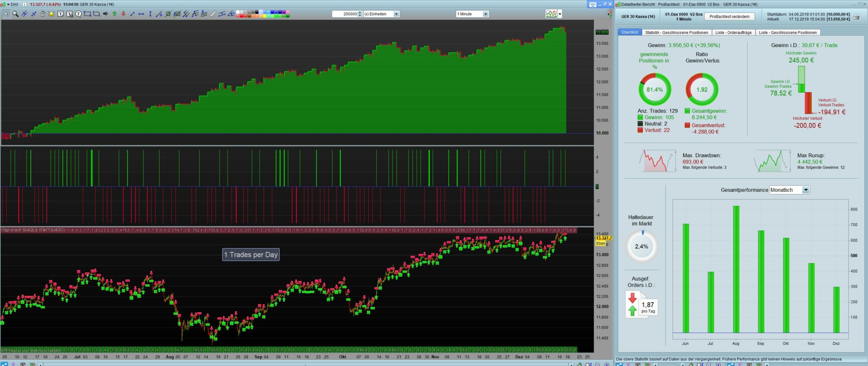Add a plain text box annotation
Image resolution: width=868 pixels, height=366 pixels.
(61, 14)
